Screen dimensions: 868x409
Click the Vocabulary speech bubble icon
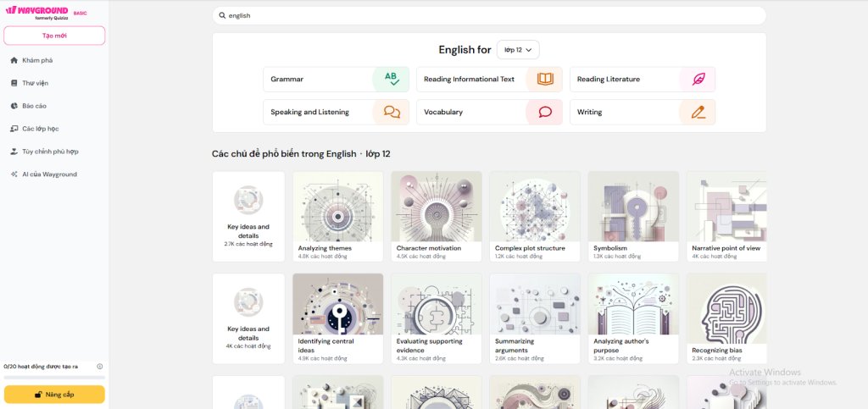pyautogui.click(x=544, y=112)
